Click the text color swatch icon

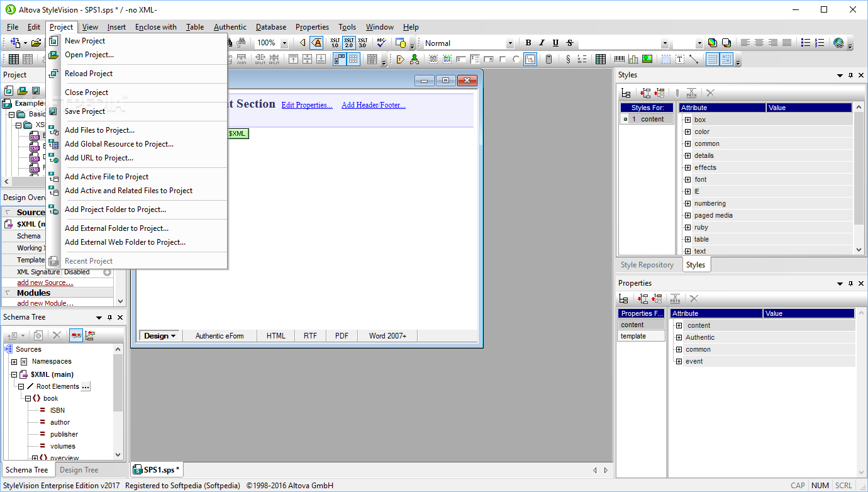[712, 43]
